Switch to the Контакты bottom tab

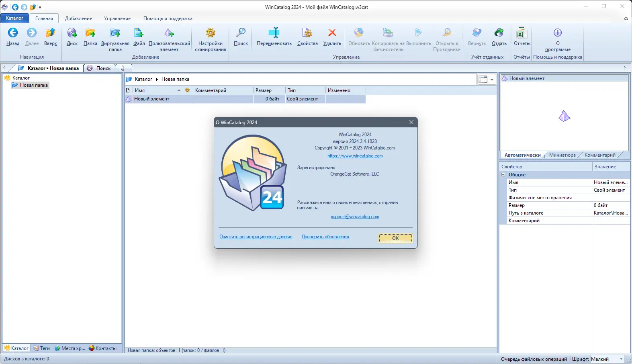(103, 348)
